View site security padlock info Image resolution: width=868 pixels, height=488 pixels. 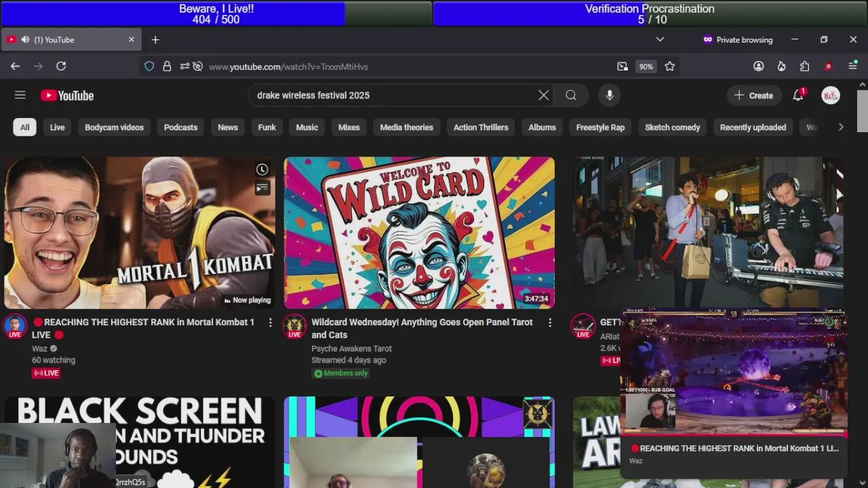(x=167, y=66)
